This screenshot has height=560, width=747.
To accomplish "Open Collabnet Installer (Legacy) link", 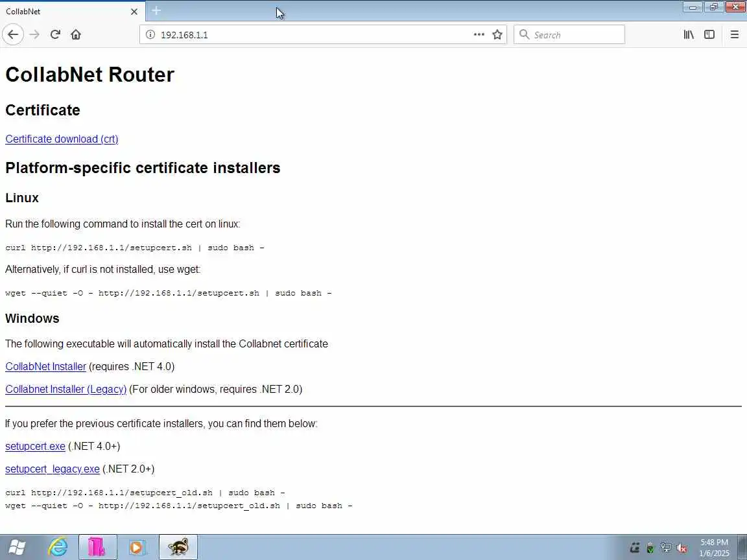I will [x=65, y=390].
